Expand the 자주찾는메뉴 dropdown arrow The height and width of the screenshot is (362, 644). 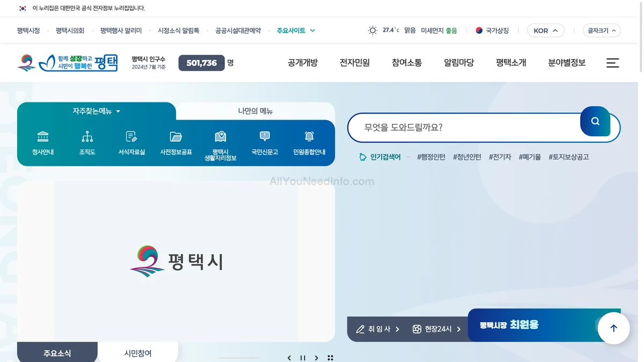coord(118,112)
